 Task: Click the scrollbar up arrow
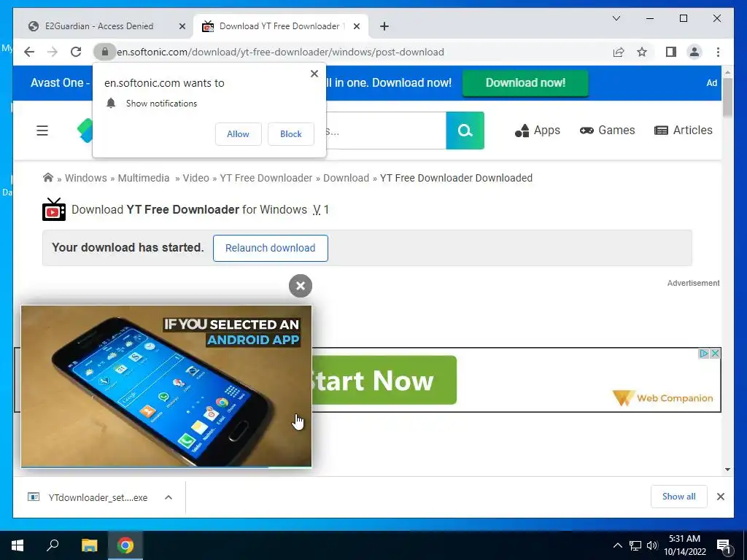point(727,72)
